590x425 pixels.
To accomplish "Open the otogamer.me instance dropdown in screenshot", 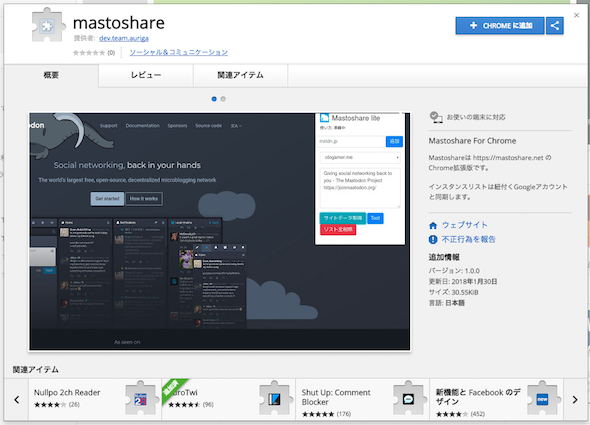I will [x=360, y=157].
